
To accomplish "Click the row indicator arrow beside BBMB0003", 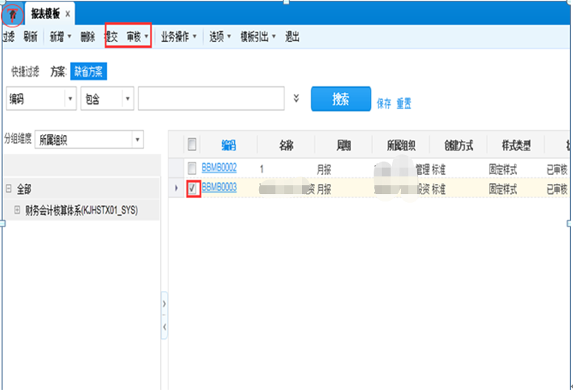I will pos(176,189).
